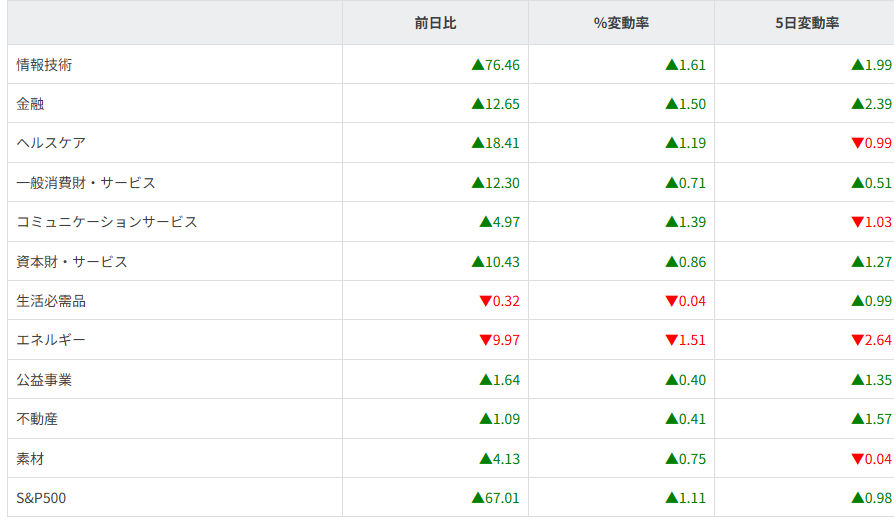Click the red down arrow beside 9.97
The image size is (894, 532).
[x=485, y=341]
